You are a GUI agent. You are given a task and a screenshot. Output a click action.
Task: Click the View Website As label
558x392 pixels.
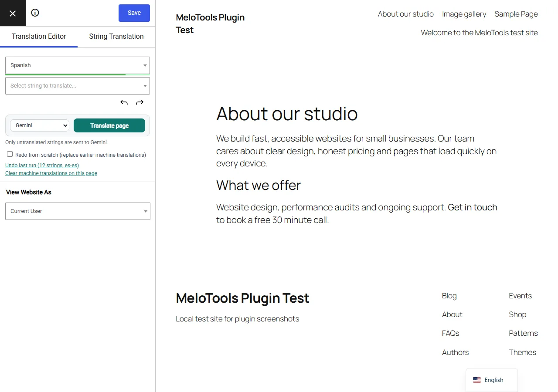point(29,192)
